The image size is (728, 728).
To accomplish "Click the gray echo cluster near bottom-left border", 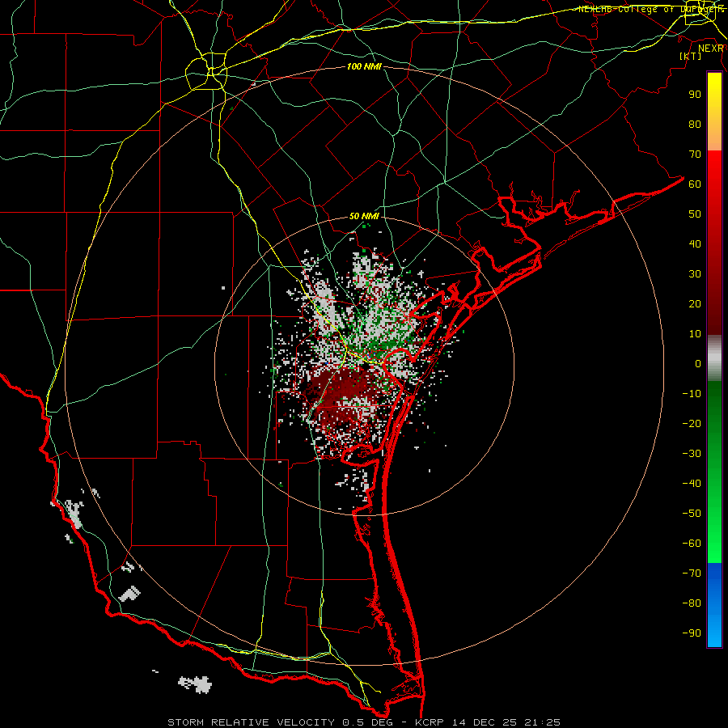I will pos(196,684).
